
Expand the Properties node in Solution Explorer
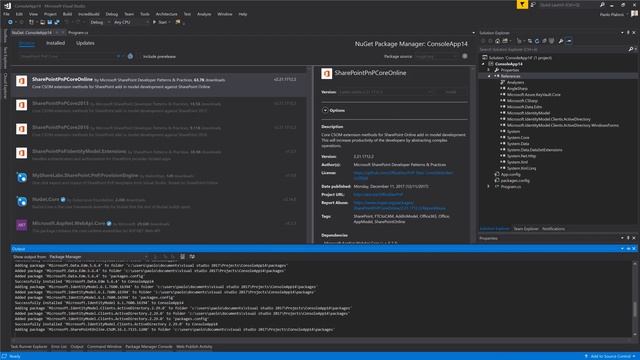pyautogui.click(x=489, y=70)
